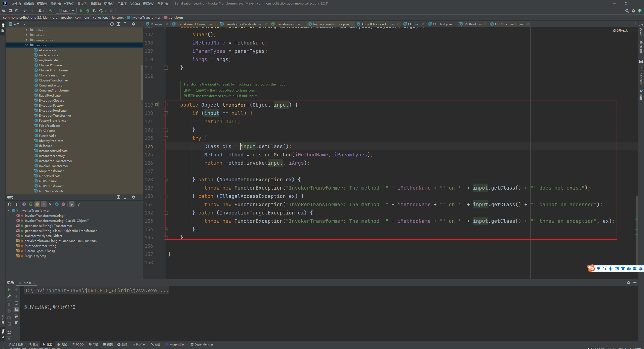Navigate back using the left arrow
Image resolution: width=644 pixels, height=349 pixels.
point(25,11)
